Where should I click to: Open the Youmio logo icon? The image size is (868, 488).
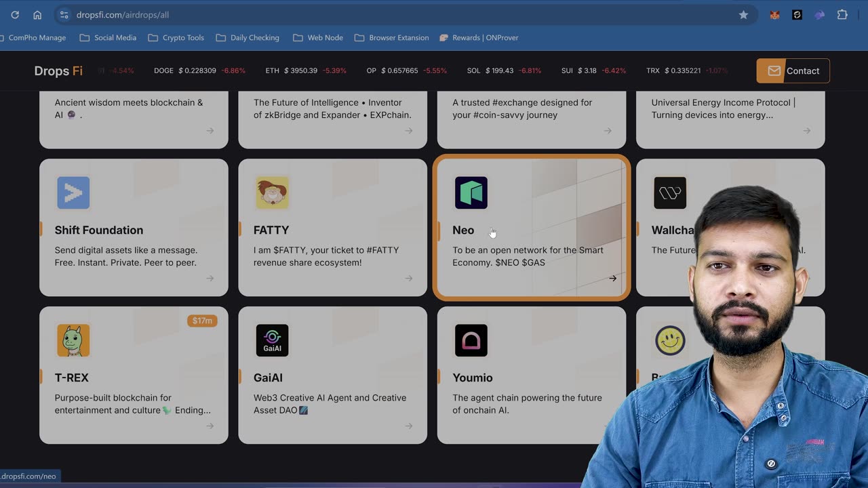(x=471, y=340)
